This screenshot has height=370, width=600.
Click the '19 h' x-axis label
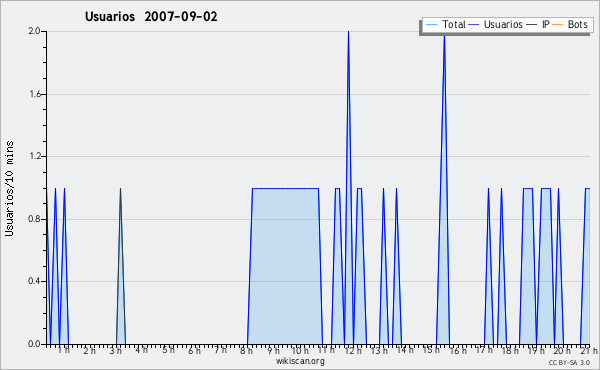point(536,351)
